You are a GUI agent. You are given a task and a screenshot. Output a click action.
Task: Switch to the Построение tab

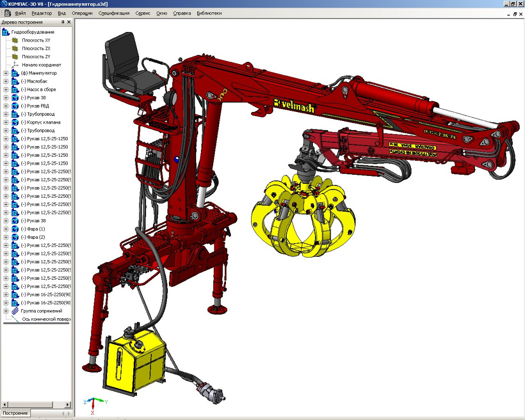[x=15, y=414]
